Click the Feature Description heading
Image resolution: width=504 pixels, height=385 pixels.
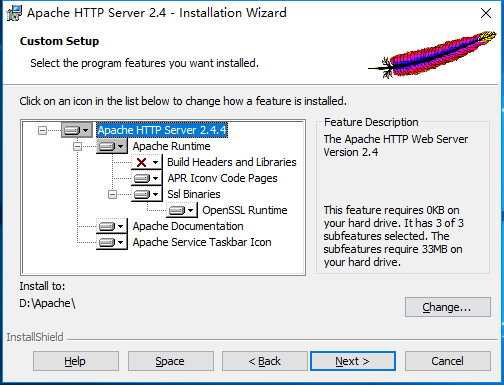(x=371, y=122)
